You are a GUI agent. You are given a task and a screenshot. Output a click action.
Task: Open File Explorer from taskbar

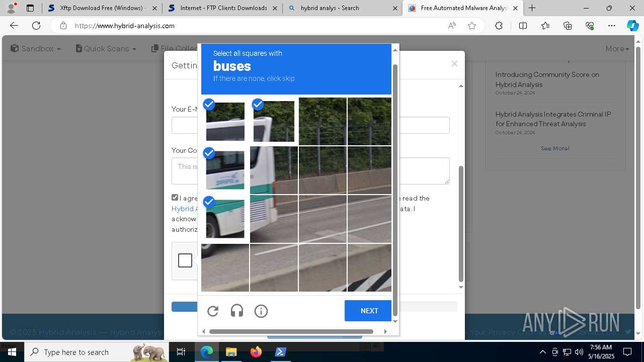[231, 352]
